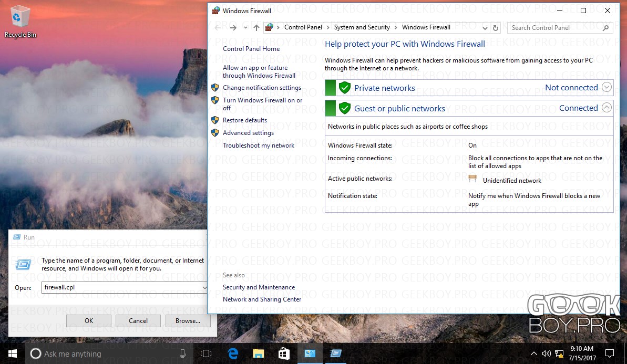Select System and Security breadcrumb
627x364 pixels.
tap(362, 27)
